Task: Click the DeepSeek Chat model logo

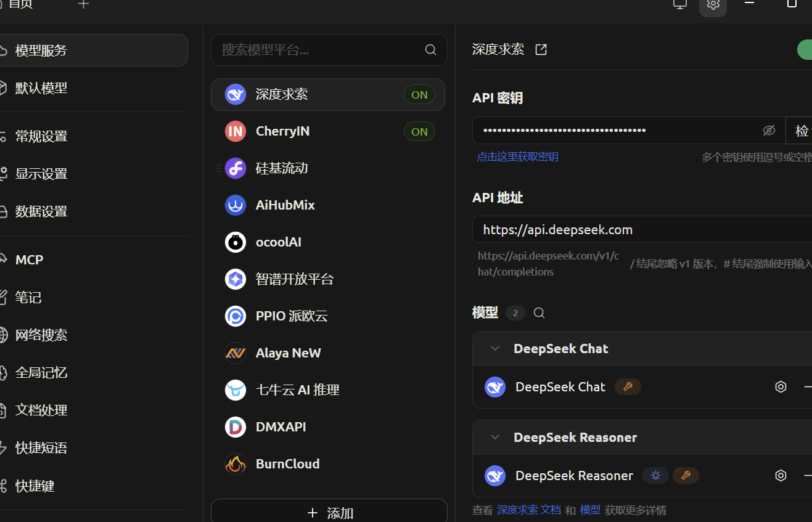Action: click(x=495, y=387)
